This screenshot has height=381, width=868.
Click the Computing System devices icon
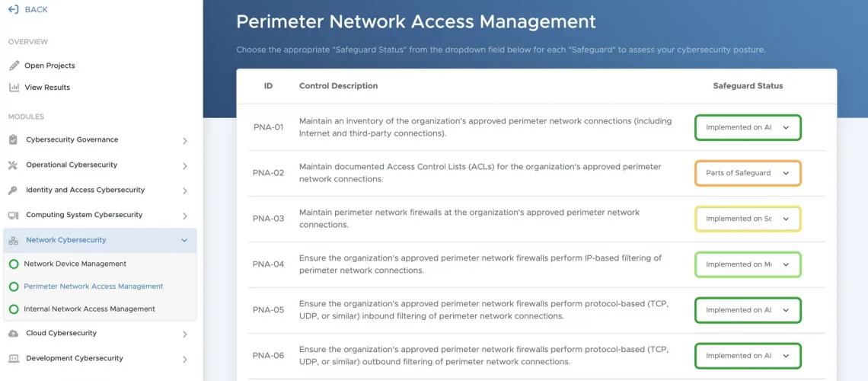pyautogui.click(x=13, y=216)
